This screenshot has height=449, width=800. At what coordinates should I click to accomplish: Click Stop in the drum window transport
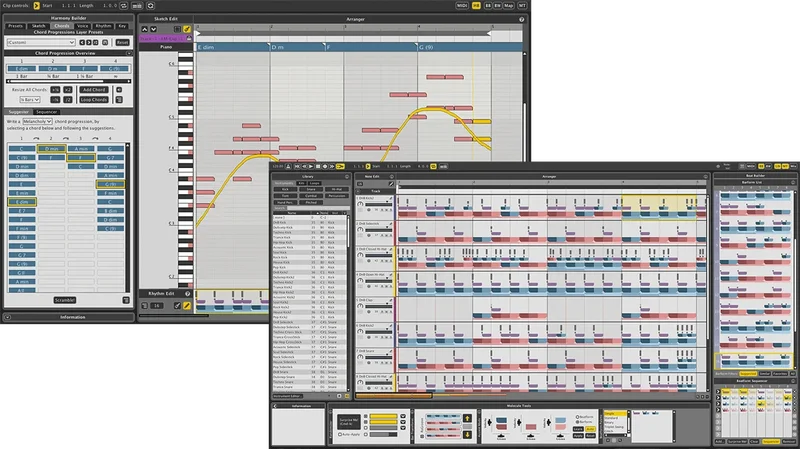(318, 166)
